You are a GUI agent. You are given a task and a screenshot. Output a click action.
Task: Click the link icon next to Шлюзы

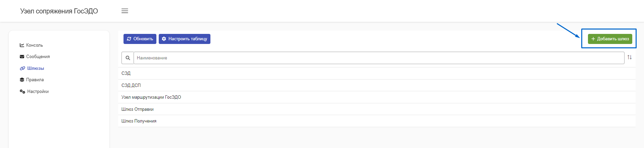22,68
